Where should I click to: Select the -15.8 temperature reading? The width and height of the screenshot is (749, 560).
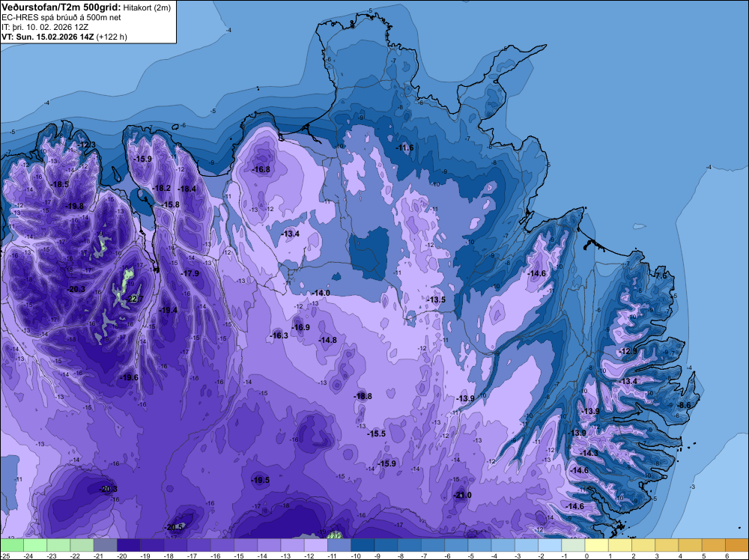(170, 205)
